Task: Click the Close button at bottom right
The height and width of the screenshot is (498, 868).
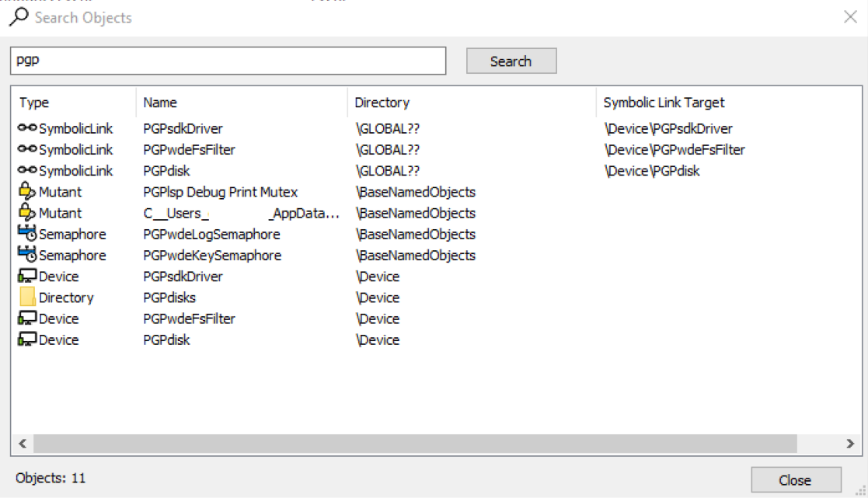Action: [x=796, y=479]
